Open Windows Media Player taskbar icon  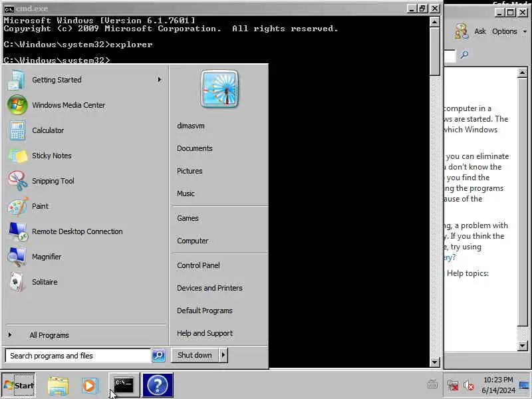pyautogui.click(x=90, y=386)
